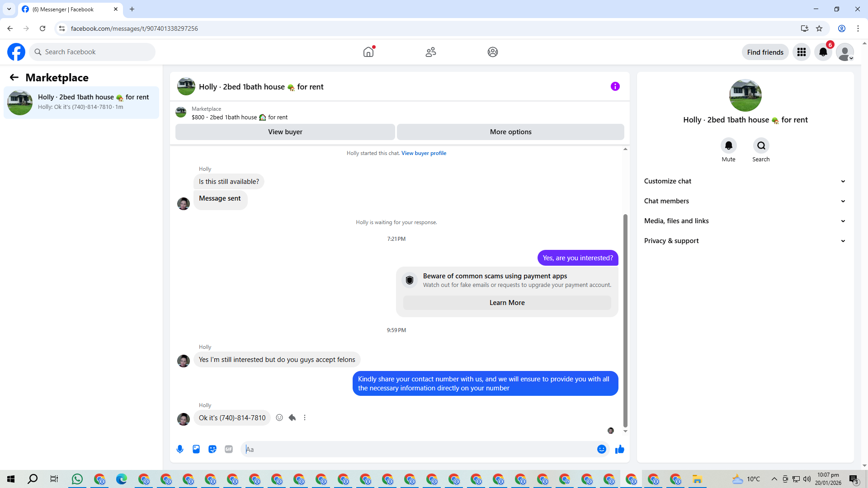Open the account profile menu

point(845,52)
